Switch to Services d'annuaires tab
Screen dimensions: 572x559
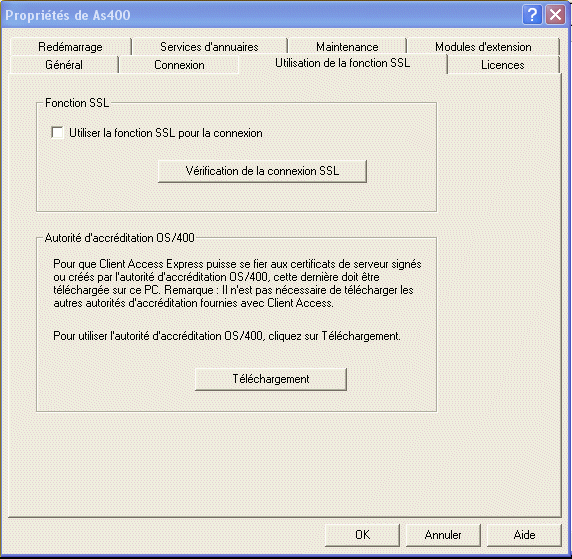pyautogui.click(x=209, y=47)
